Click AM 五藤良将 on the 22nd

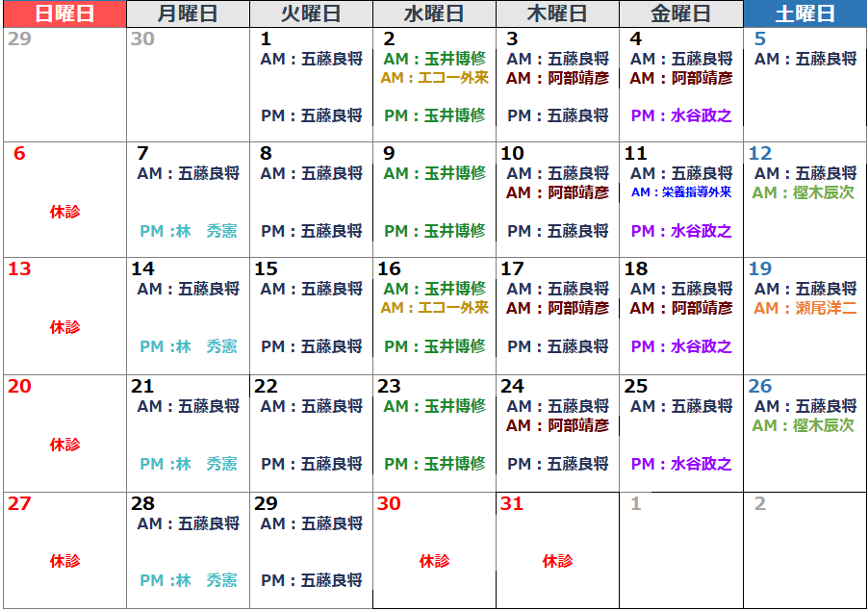pyautogui.click(x=312, y=406)
